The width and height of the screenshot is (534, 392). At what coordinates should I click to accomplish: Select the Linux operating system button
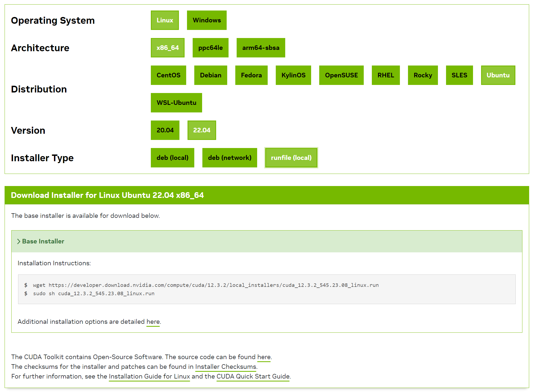coord(165,20)
